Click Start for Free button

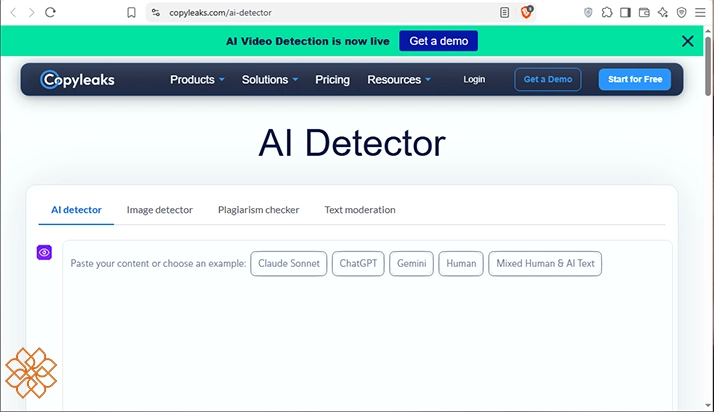pyautogui.click(x=635, y=80)
